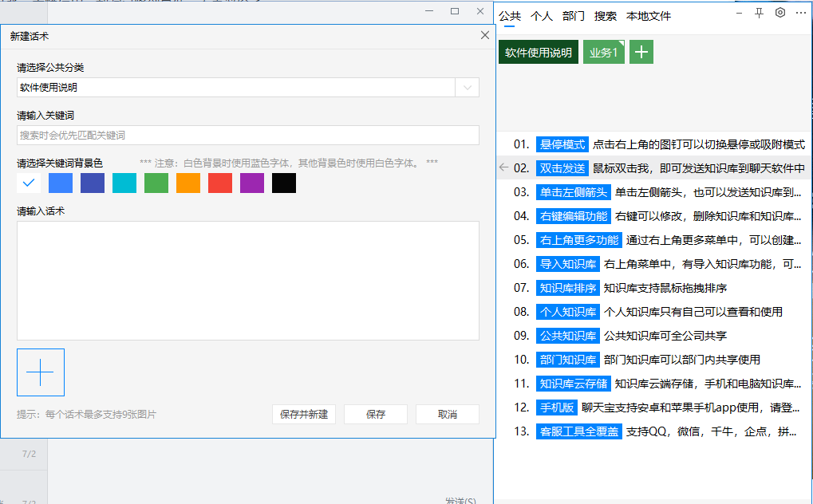The width and height of the screenshot is (813, 504).
Task: Switch to the 部门 tab
Action: (x=574, y=16)
